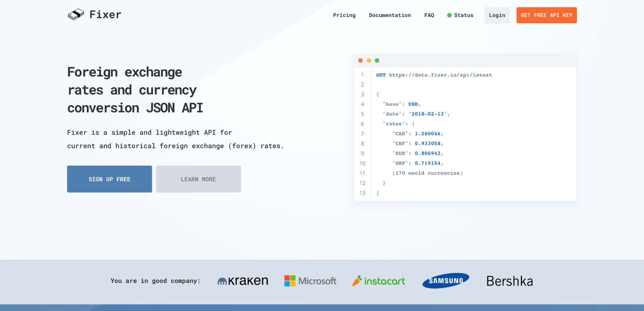Click the green status indicator dot
The height and width of the screenshot is (311, 644).
(449, 15)
